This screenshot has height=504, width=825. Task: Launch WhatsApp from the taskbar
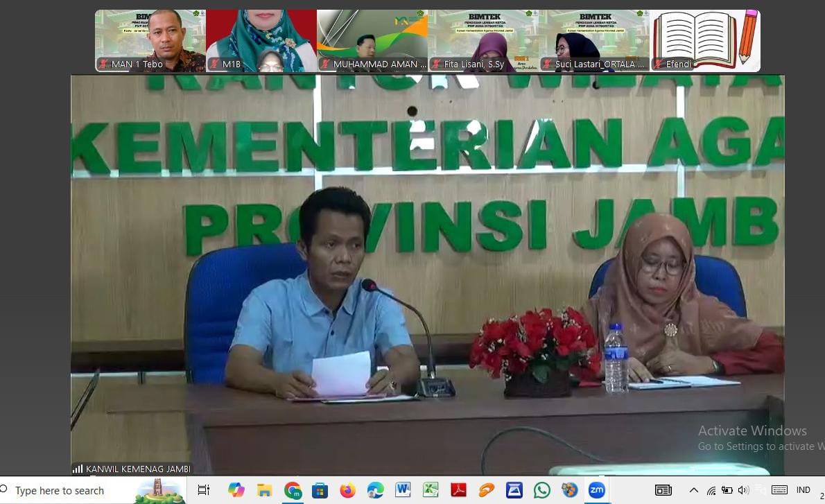coord(541,490)
